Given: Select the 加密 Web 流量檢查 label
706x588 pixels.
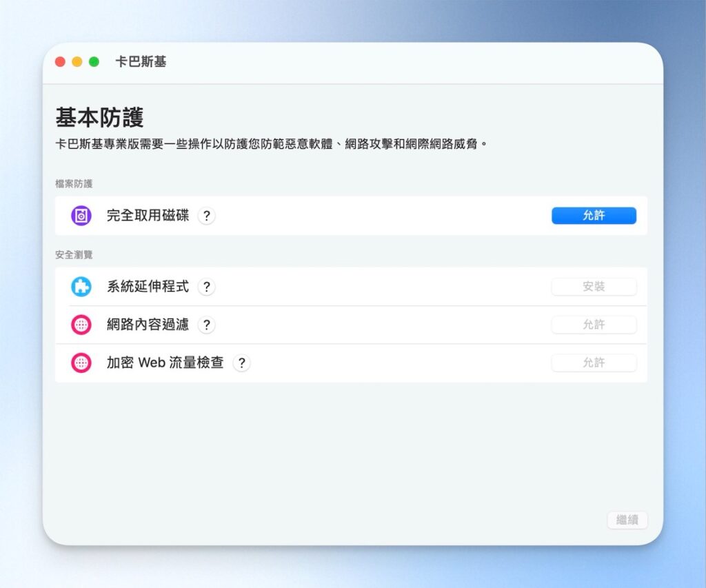Looking at the screenshot, I should [x=165, y=363].
